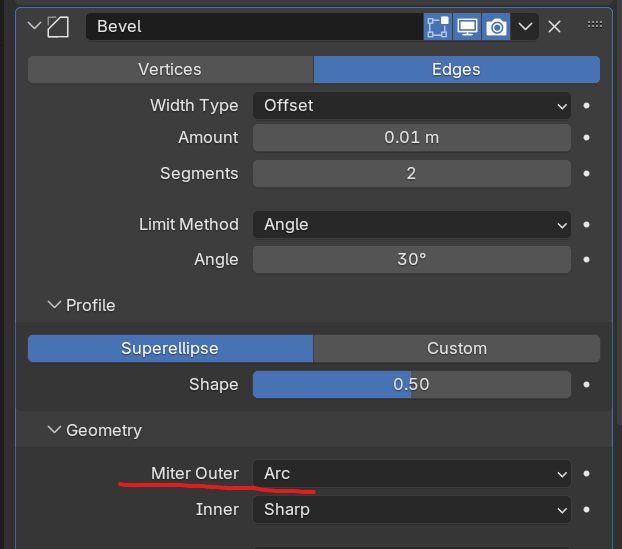This screenshot has height=549, width=622.
Task: Toggle Bevel modifier viewport display
Action: point(467,27)
